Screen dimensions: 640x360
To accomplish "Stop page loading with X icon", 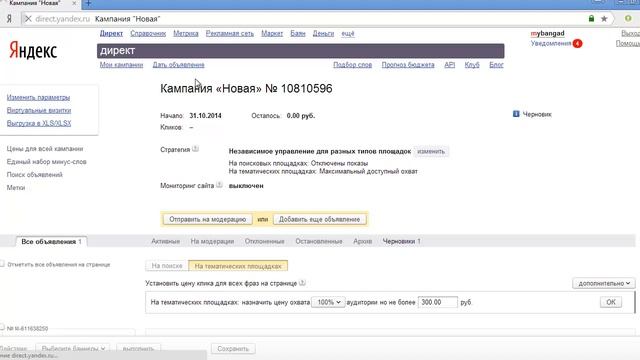I will pos(28,19).
